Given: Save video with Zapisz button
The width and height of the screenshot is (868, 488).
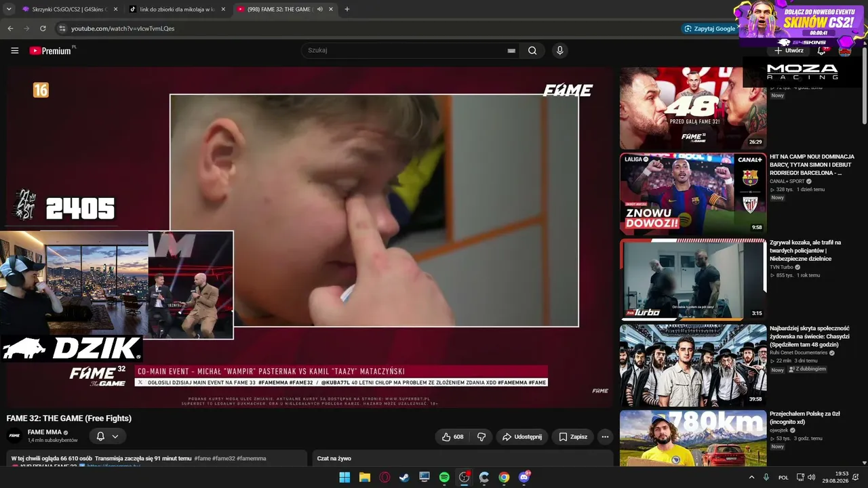Looking at the screenshot, I should click(x=573, y=437).
